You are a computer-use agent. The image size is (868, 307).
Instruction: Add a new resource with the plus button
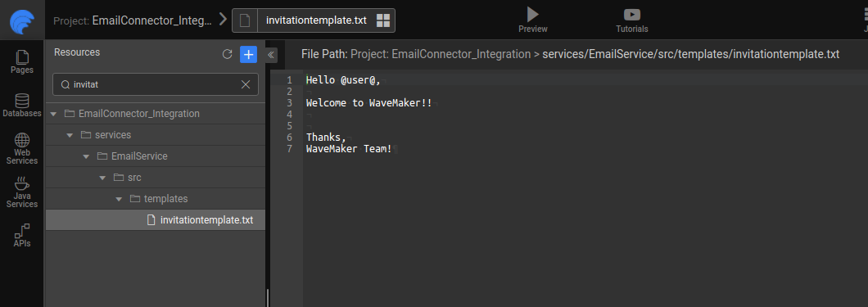(249, 54)
